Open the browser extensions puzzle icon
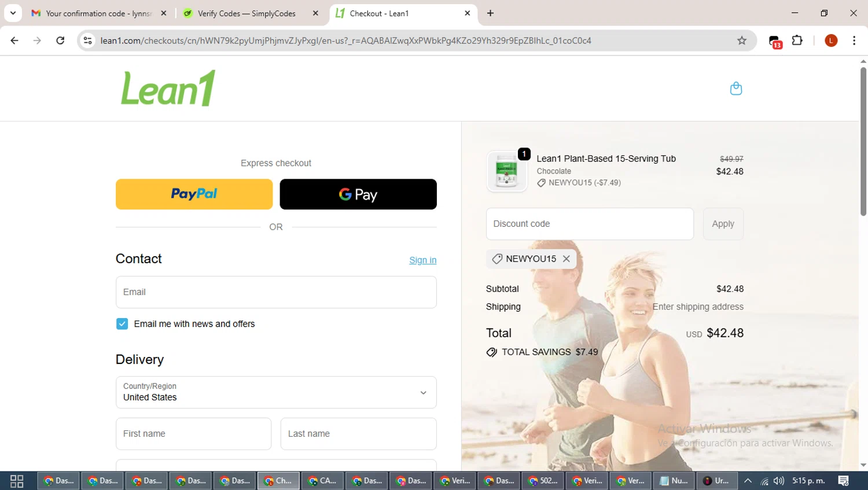Viewport: 868px width, 490px height. click(797, 40)
